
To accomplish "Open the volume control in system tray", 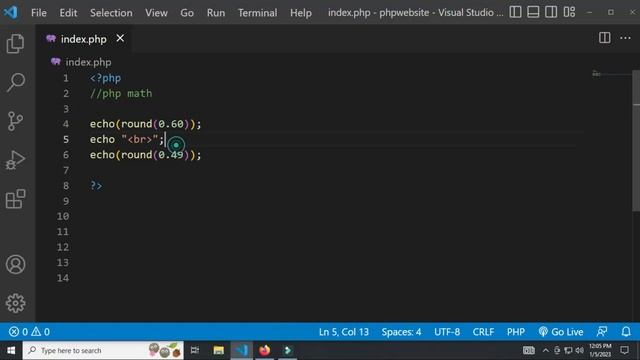I will [x=580, y=351].
